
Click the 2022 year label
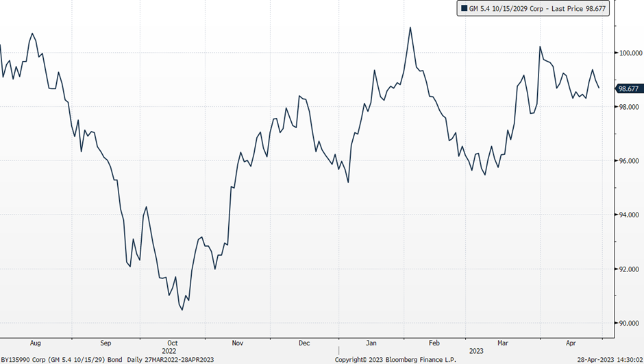(169, 351)
